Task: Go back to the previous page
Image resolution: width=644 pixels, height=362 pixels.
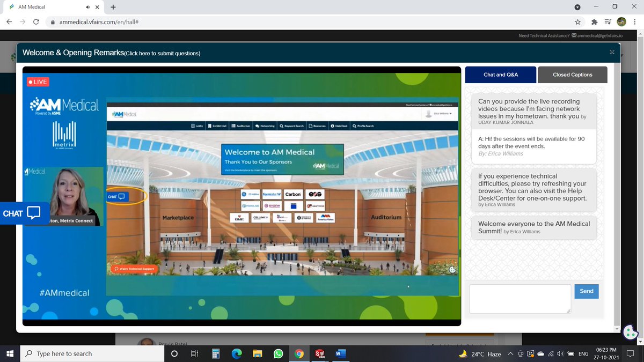Action: click(9, 22)
